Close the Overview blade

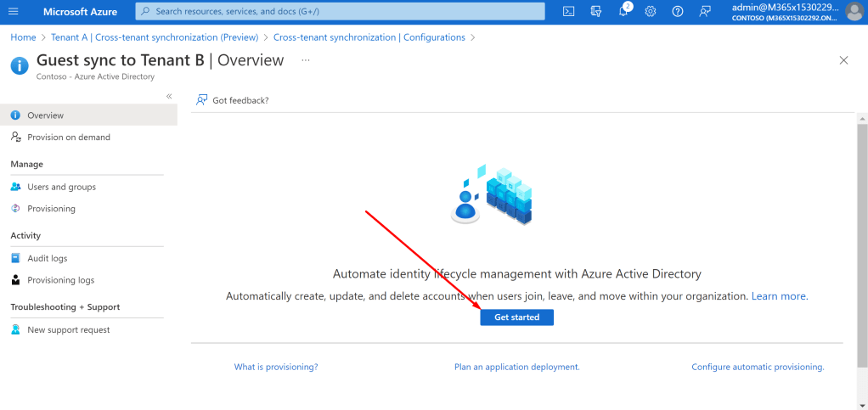pyautogui.click(x=843, y=60)
